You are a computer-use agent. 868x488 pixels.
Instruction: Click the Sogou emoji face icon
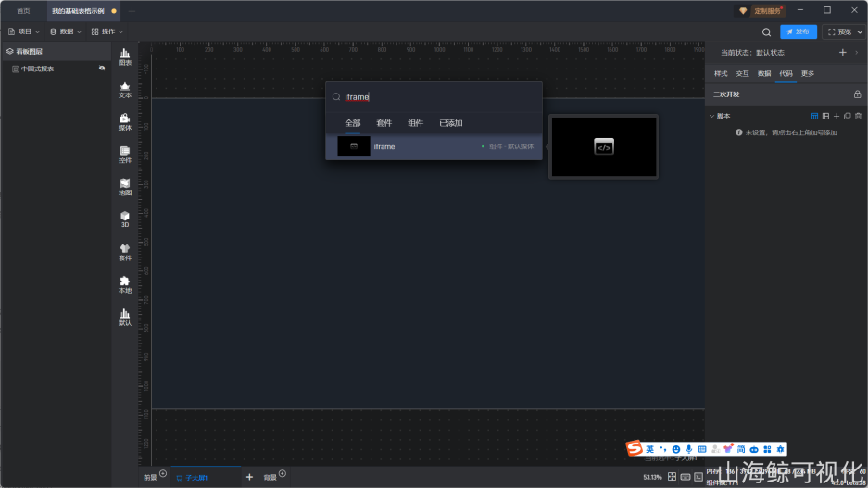676,449
